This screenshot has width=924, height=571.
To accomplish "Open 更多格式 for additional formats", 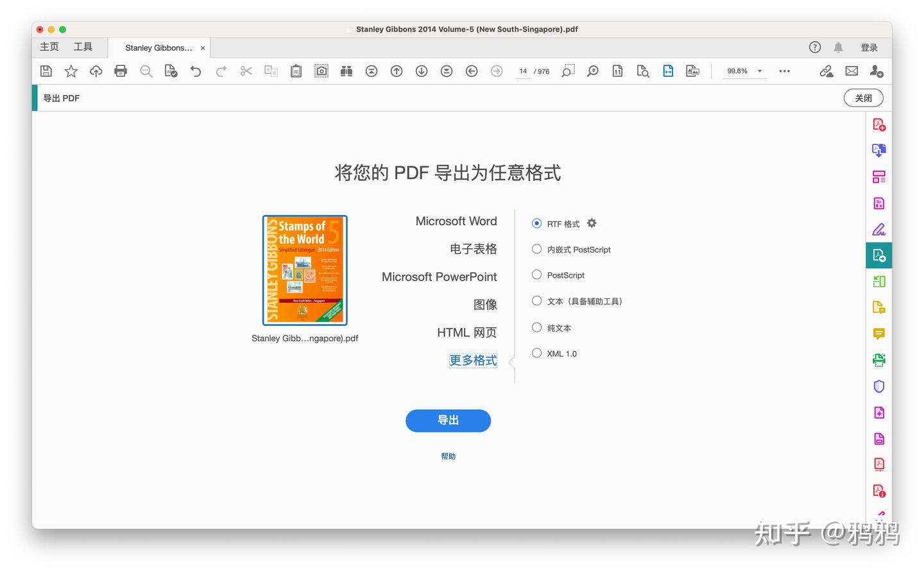I will 473,360.
